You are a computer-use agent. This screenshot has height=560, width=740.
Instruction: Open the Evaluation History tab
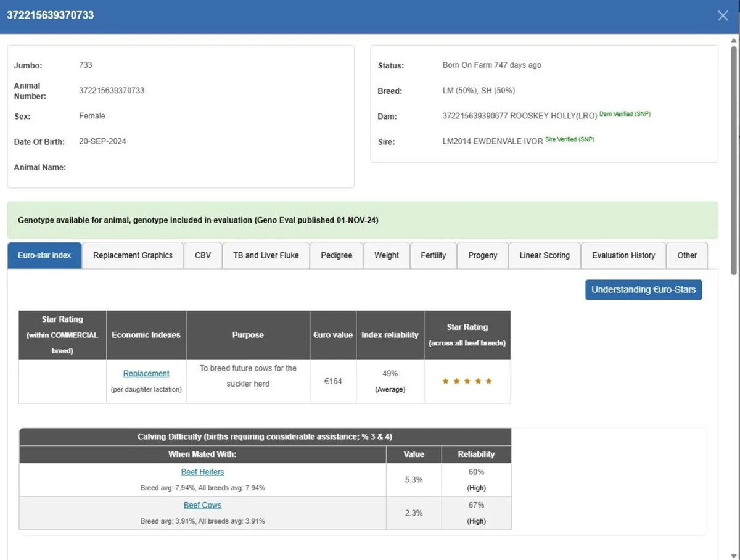pos(623,255)
